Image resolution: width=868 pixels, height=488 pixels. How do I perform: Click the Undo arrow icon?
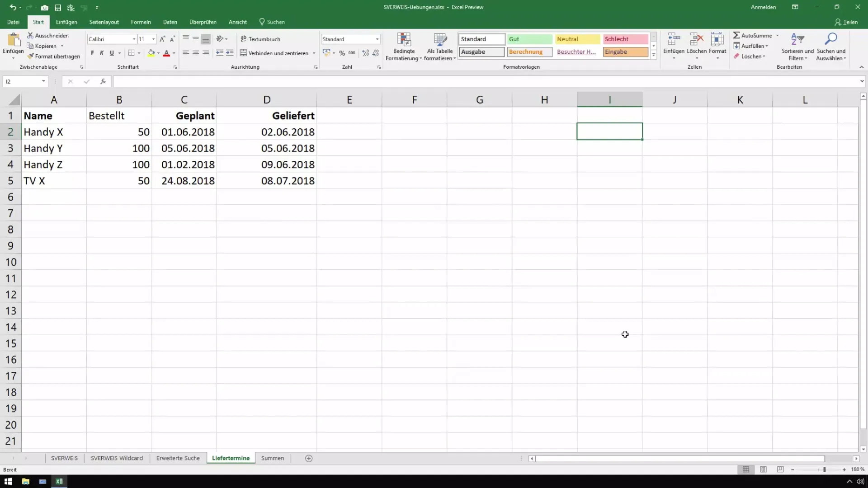tap(13, 7)
